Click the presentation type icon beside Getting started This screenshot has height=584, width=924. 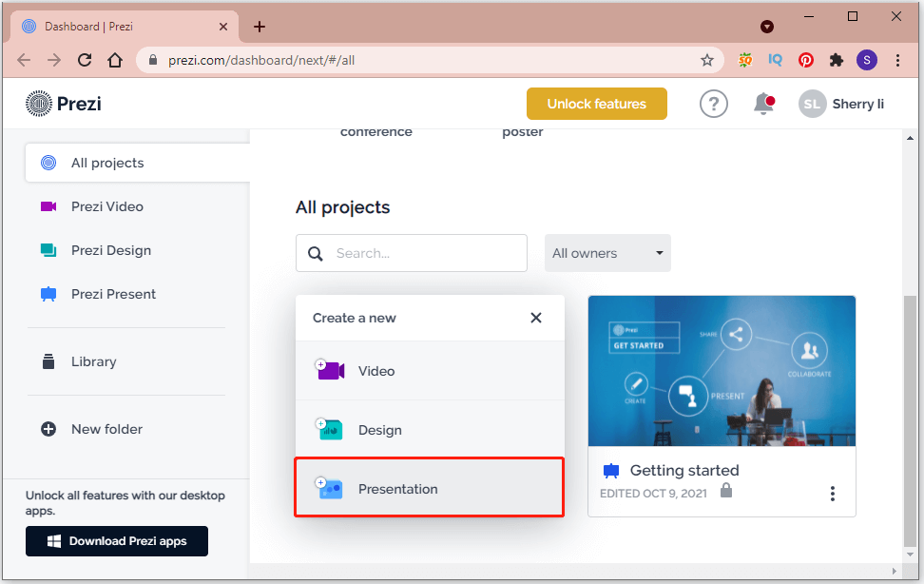pos(611,471)
